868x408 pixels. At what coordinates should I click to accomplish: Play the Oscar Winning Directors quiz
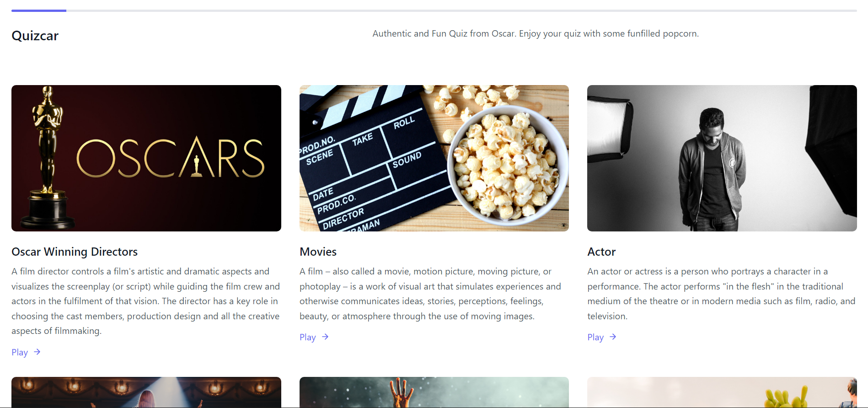(26, 352)
